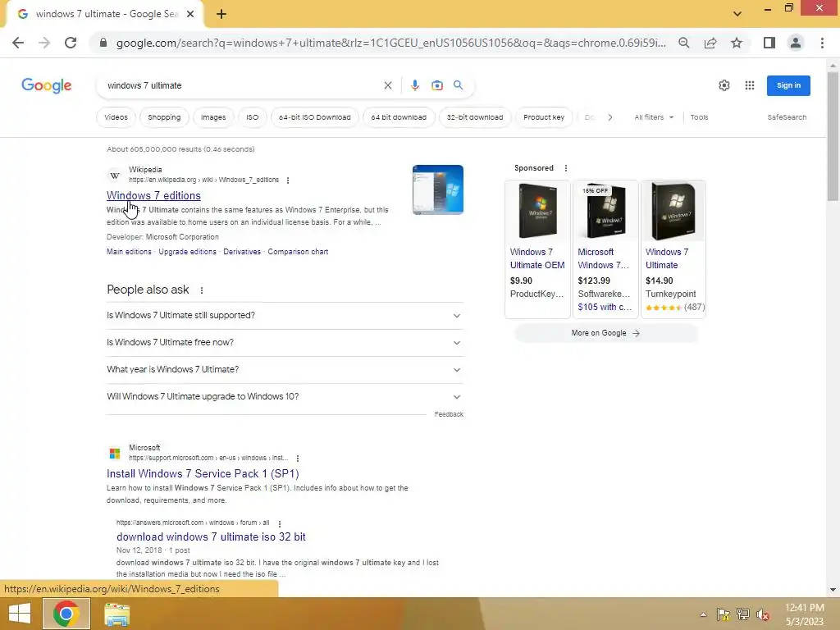Reload the current page
Viewport: 840px width, 630px height.
point(71,43)
